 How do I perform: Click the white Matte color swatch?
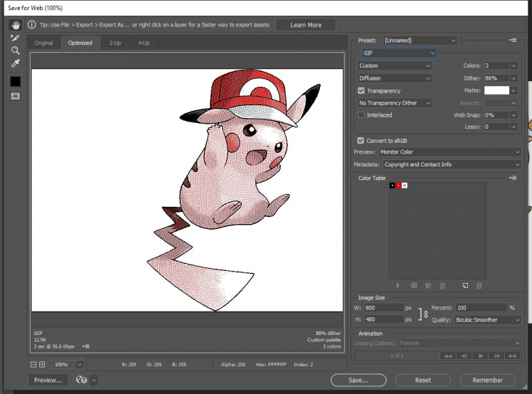pyautogui.click(x=496, y=90)
